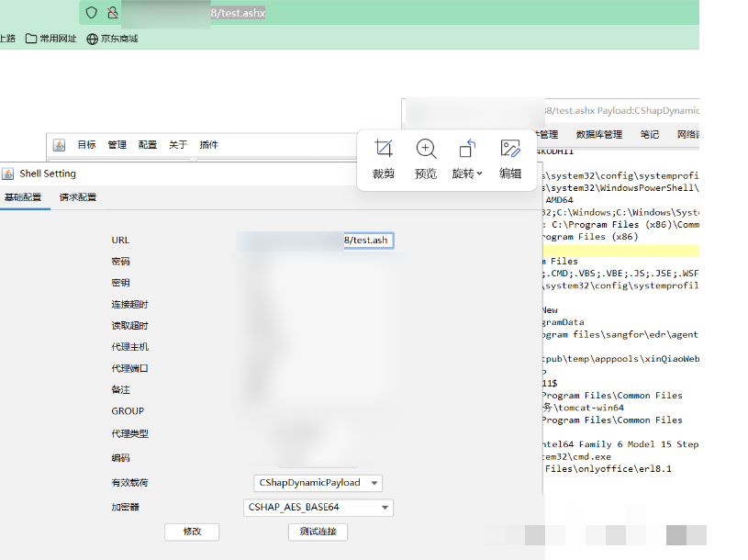Screen dimensions: 748x560
Task: Click the 编码 label
Action: (x=121, y=458)
